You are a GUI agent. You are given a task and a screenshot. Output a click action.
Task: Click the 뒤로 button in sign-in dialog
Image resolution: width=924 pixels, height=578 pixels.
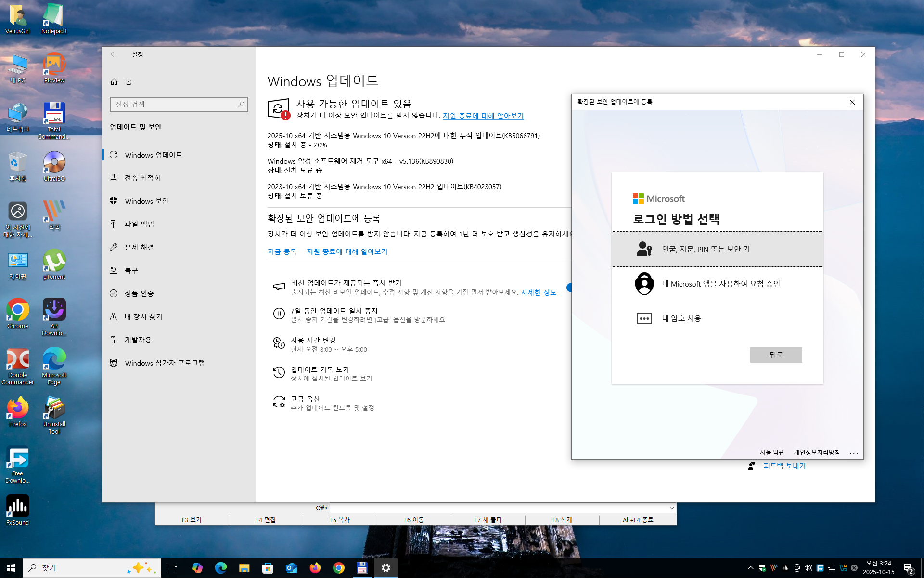coord(776,355)
